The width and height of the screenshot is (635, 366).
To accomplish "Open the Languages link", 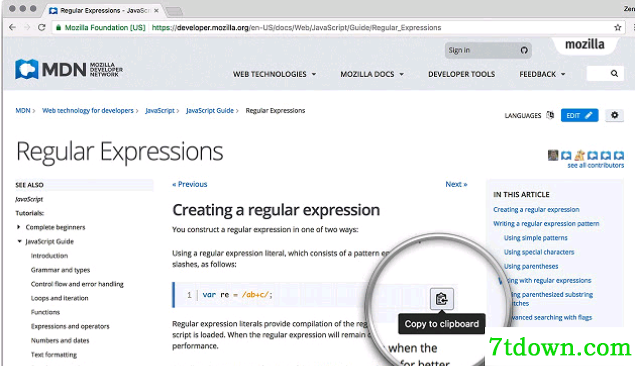I will click(522, 116).
